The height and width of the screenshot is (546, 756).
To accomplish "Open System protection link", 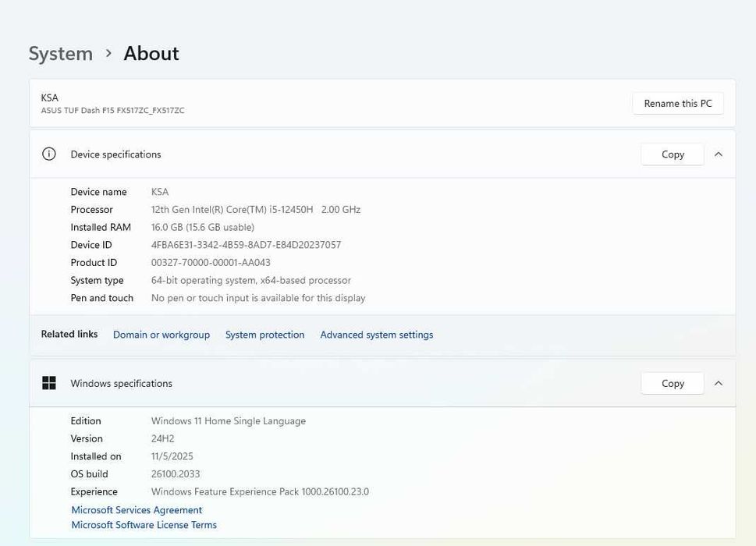I will [264, 335].
